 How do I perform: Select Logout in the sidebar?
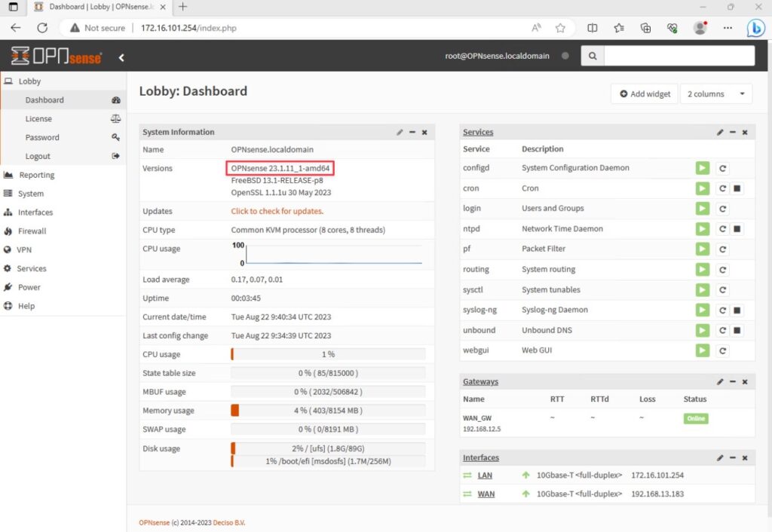63,156
